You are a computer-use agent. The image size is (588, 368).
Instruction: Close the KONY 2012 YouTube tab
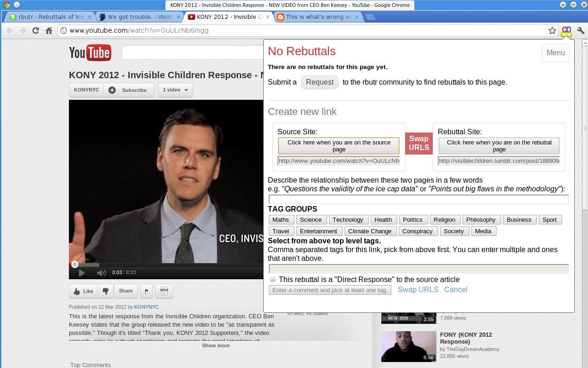[x=268, y=17]
